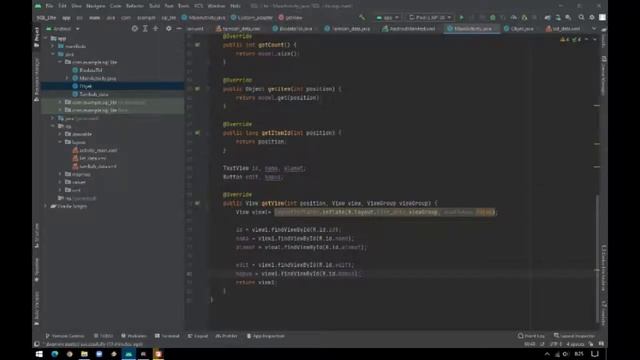The image size is (640, 360).
Task: Show hidden editor tabs dropdown arrow
Action: [594, 29]
